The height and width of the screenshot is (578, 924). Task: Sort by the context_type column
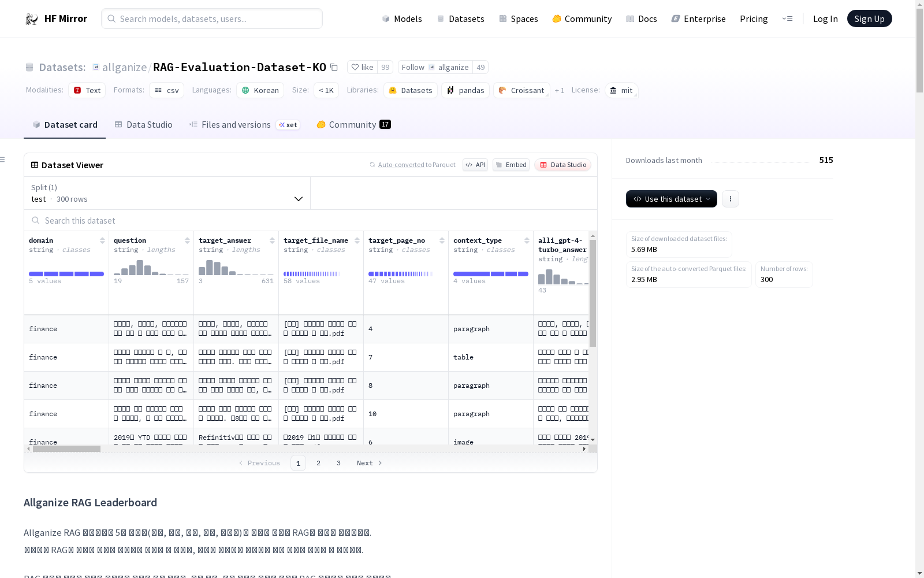point(527,240)
